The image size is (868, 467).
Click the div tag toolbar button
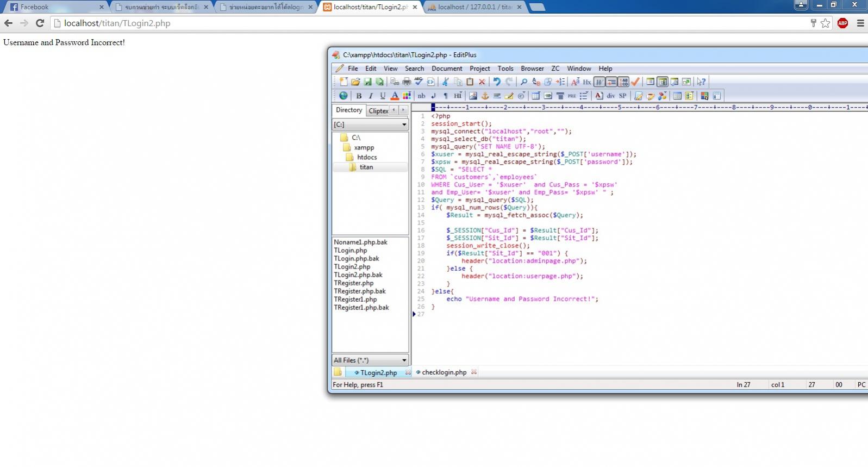pos(611,96)
